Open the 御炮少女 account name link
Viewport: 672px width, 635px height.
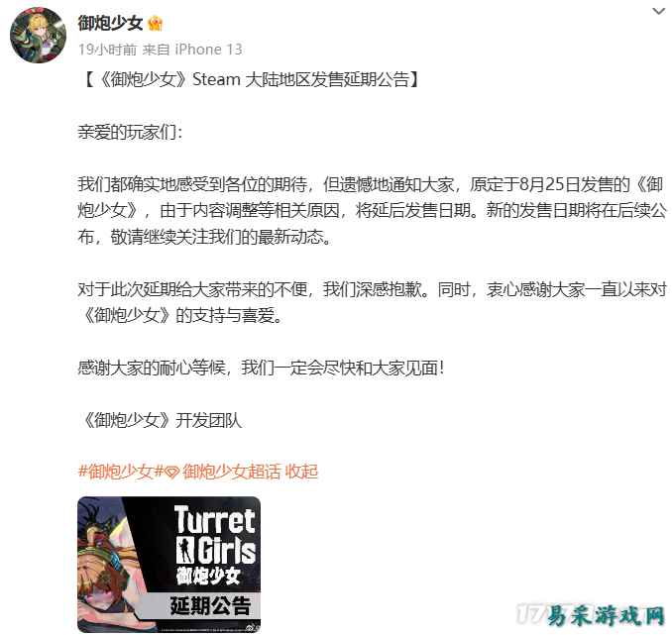(x=110, y=23)
